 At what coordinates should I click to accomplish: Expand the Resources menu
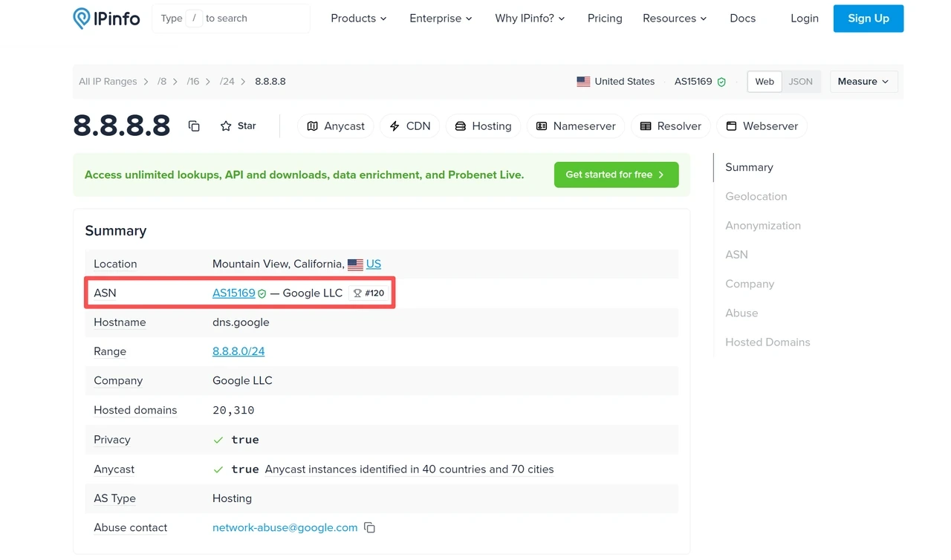(x=675, y=19)
